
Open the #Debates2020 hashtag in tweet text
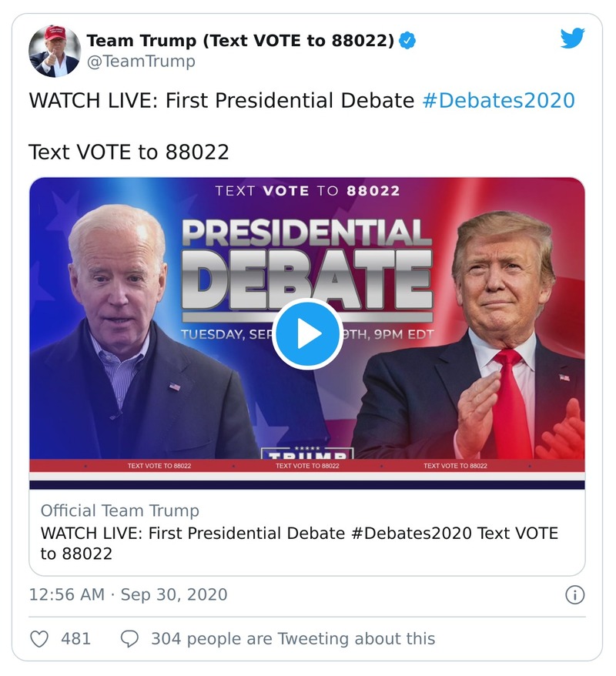(x=498, y=100)
